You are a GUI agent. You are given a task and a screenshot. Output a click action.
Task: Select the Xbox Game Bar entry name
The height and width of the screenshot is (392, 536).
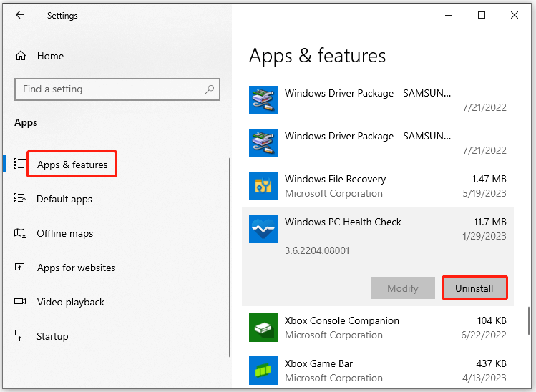(x=318, y=363)
